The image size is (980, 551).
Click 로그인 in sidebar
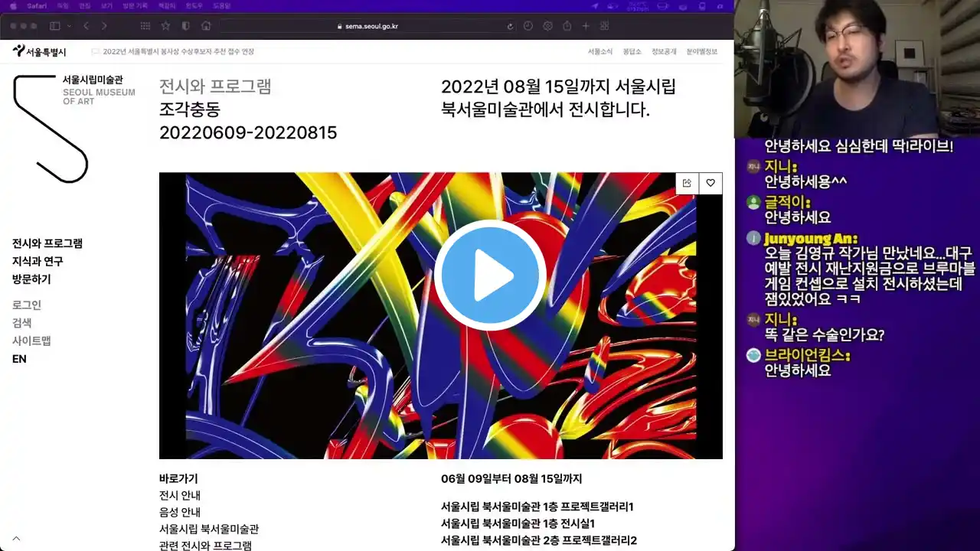pyautogui.click(x=27, y=305)
